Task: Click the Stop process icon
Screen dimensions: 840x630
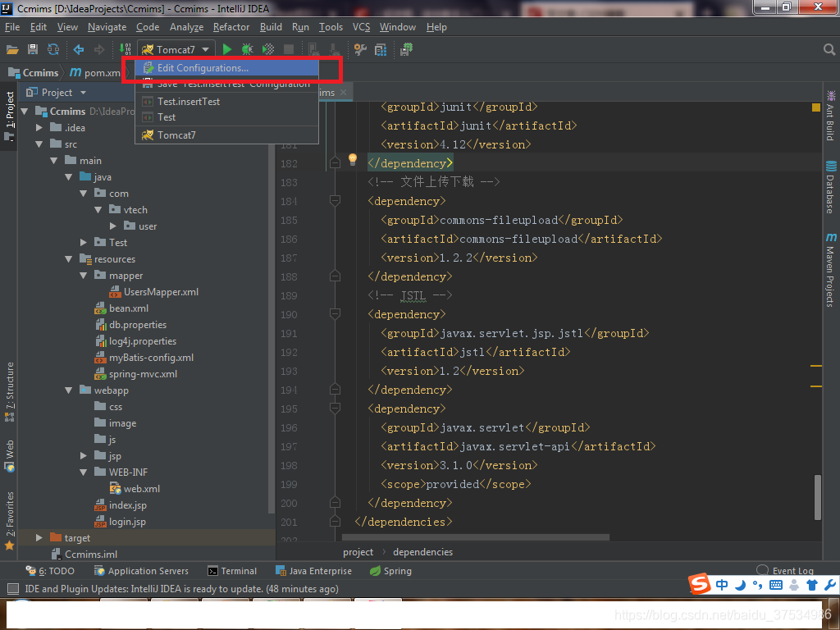Action: click(288, 49)
